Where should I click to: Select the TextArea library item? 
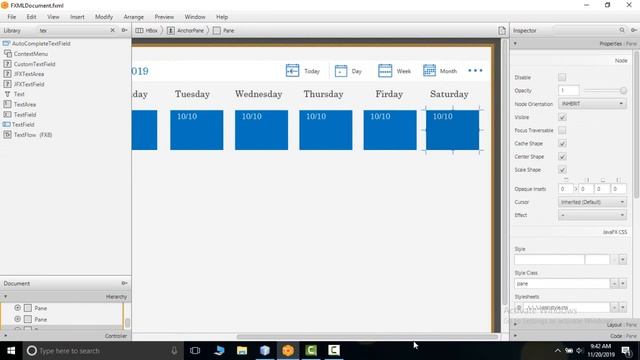pyautogui.click(x=20, y=104)
